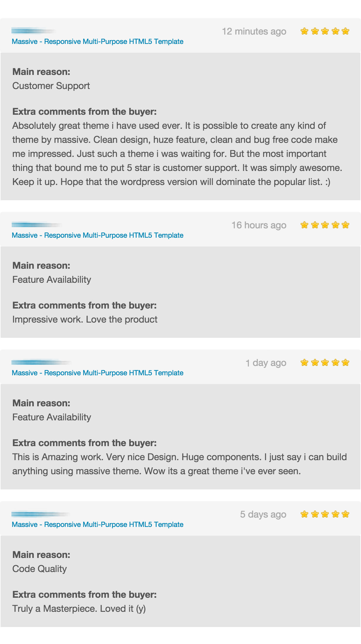Click the fifth star of the 12 minutes ago review
The height and width of the screenshot is (644, 361).
pyautogui.click(x=345, y=31)
